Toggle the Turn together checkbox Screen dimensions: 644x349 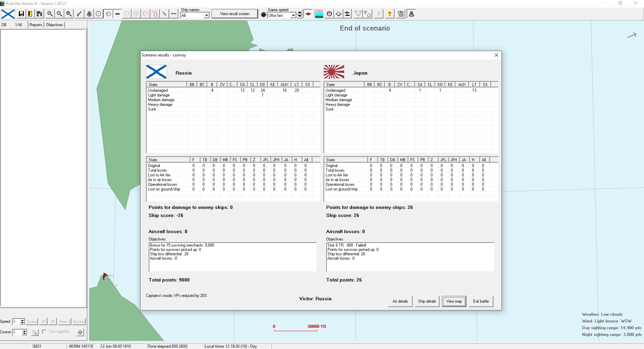pos(44,332)
